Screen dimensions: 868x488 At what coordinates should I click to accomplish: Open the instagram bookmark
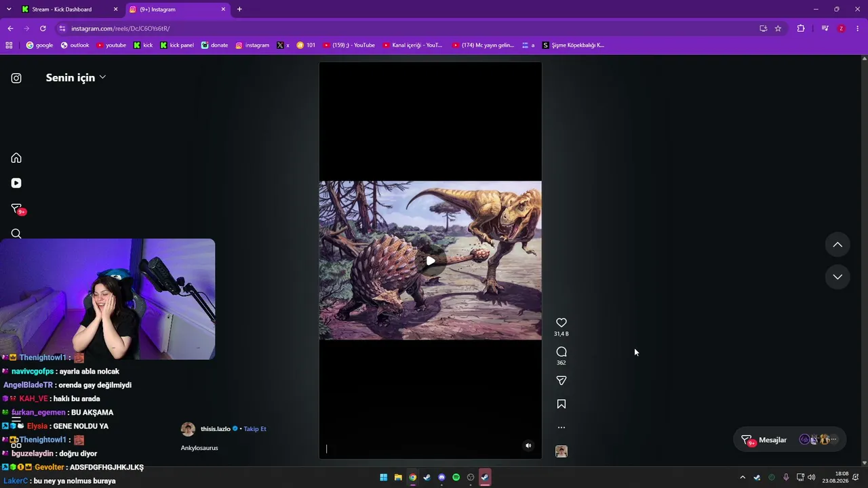click(x=252, y=45)
